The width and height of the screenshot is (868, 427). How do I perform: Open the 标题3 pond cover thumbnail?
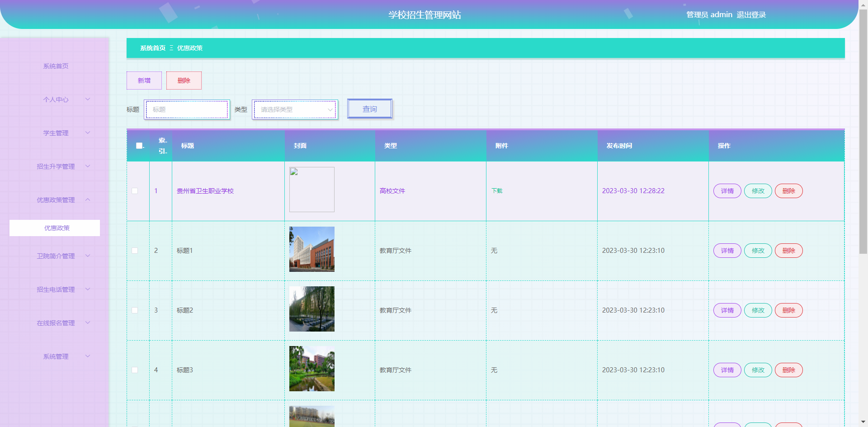pos(311,369)
